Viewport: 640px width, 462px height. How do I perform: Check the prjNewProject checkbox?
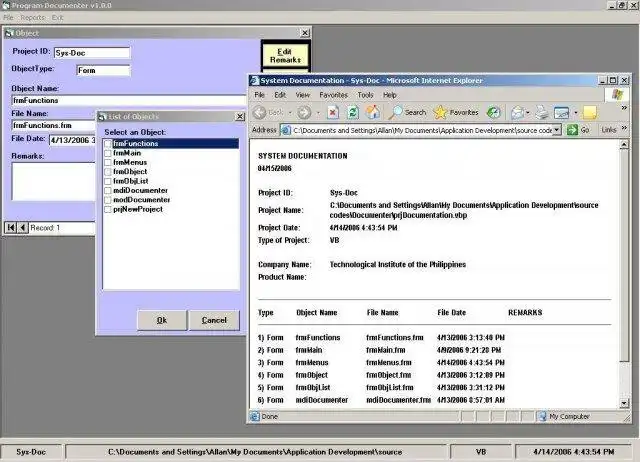[x=108, y=209]
